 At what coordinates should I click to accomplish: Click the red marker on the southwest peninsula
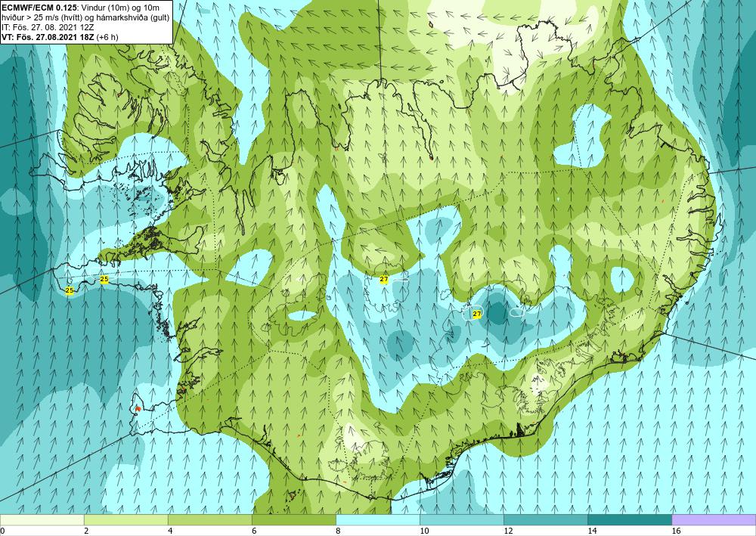pyautogui.click(x=138, y=408)
